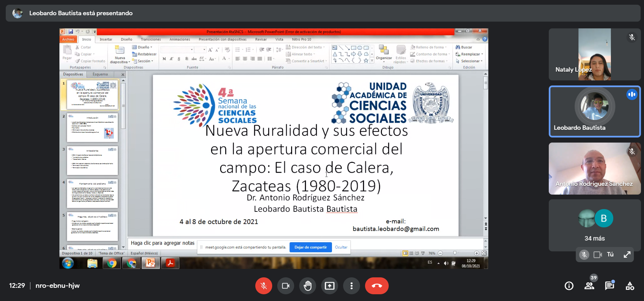Screen dimensions: 644x301
Task: Open Presentación con diapositivas tab
Action: (223, 40)
